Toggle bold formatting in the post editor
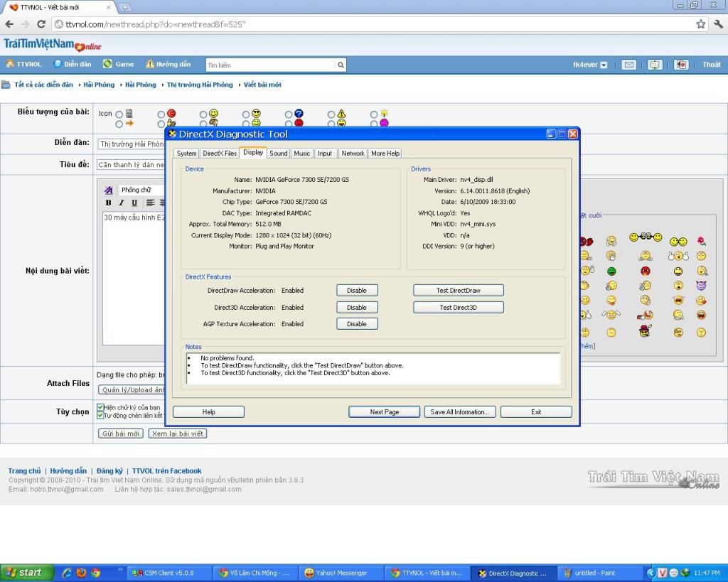728x582 pixels. pyautogui.click(x=108, y=203)
